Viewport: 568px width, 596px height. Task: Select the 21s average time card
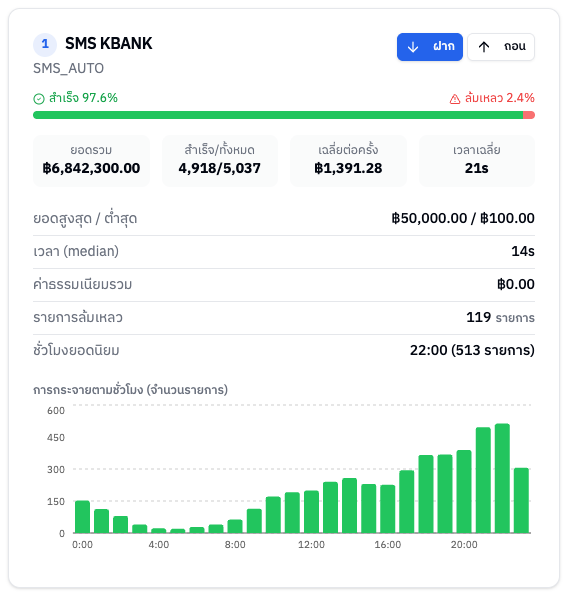click(477, 160)
